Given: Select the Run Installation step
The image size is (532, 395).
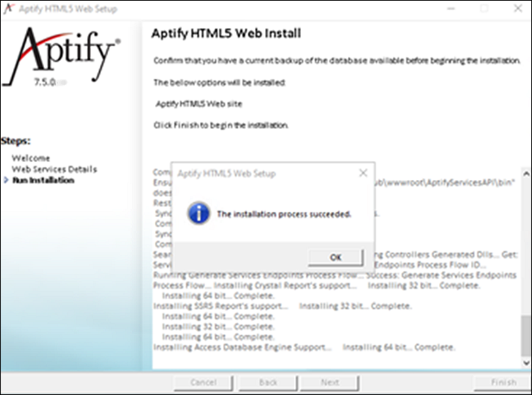Looking at the screenshot, I should pyautogui.click(x=43, y=180).
